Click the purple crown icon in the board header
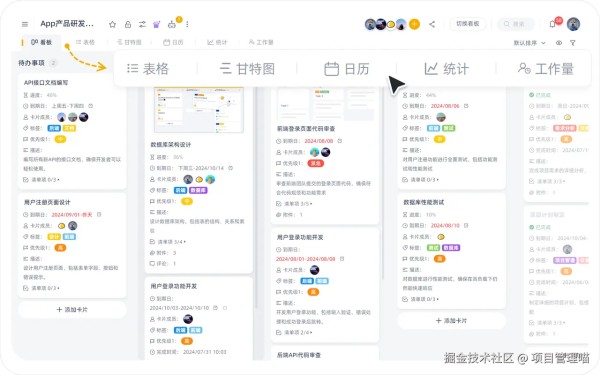The height and width of the screenshot is (375, 600). tap(157, 24)
